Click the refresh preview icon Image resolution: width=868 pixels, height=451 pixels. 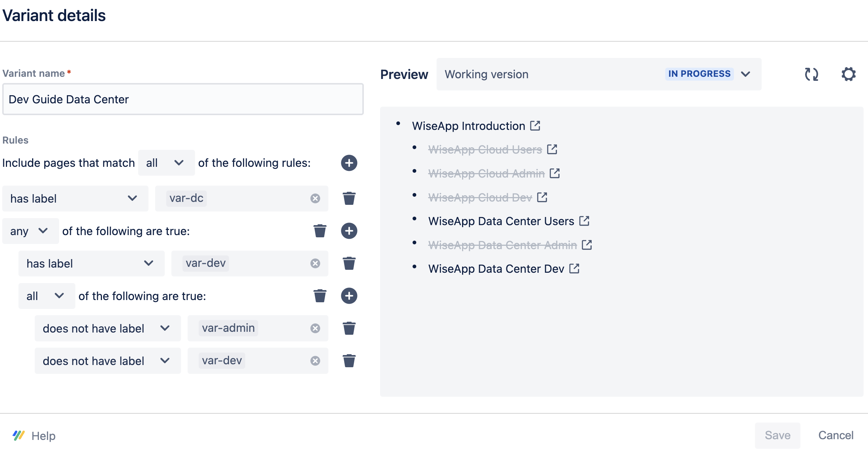(x=811, y=74)
